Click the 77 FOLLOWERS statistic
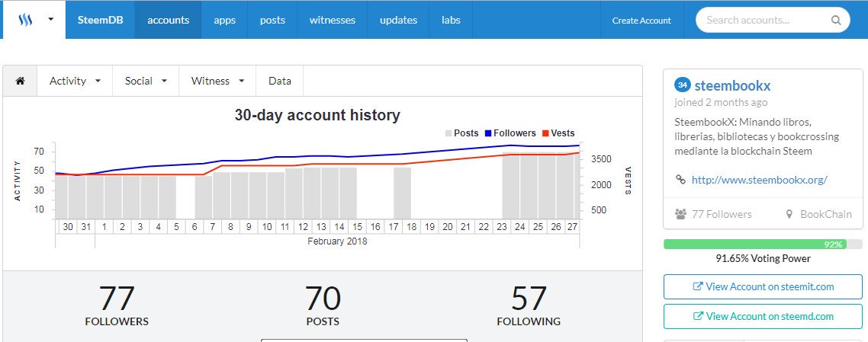 point(117,305)
